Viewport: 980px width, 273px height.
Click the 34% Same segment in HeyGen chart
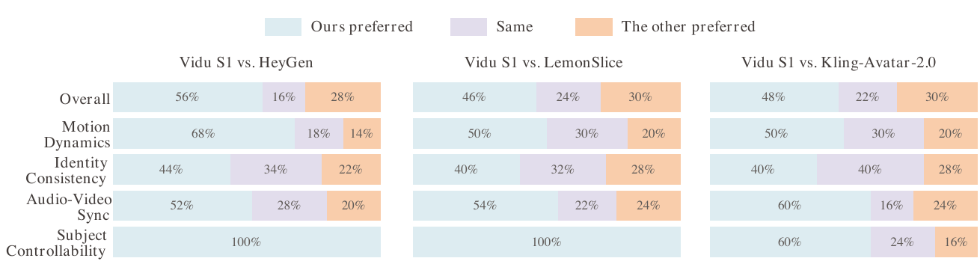(x=276, y=169)
